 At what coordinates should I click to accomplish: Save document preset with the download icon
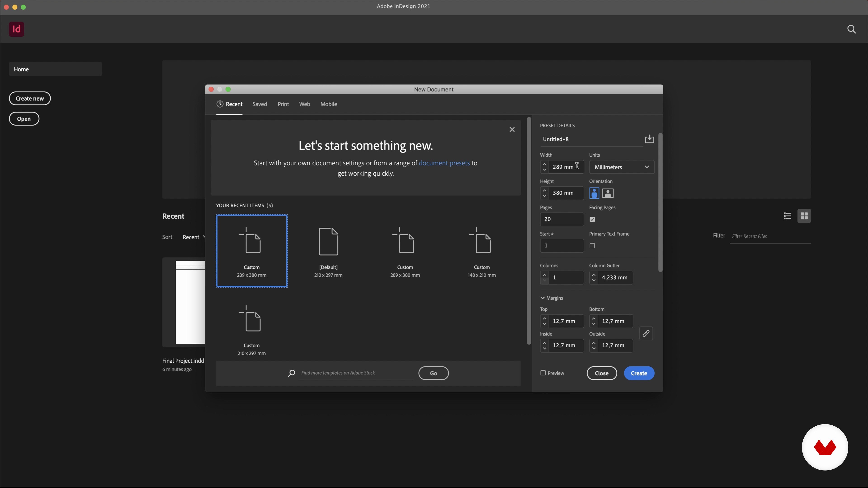pos(649,139)
